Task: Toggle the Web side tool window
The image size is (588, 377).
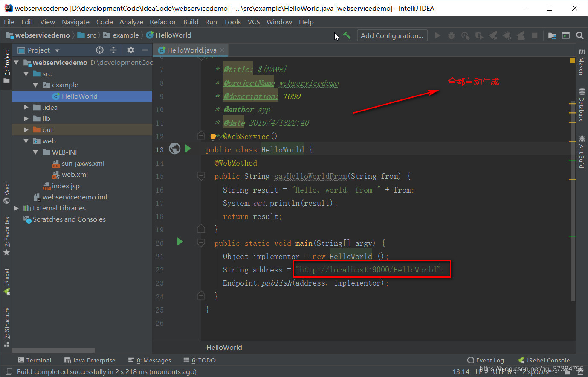Action: point(6,193)
